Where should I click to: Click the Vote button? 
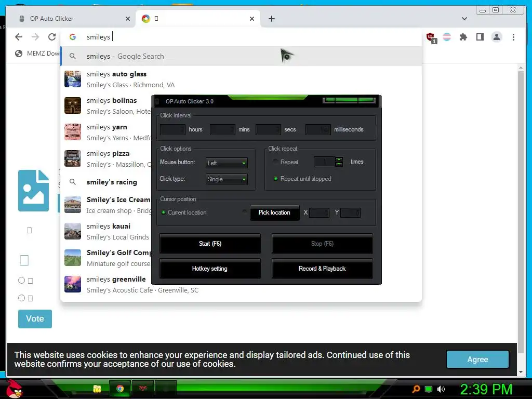(x=35, y=318)
